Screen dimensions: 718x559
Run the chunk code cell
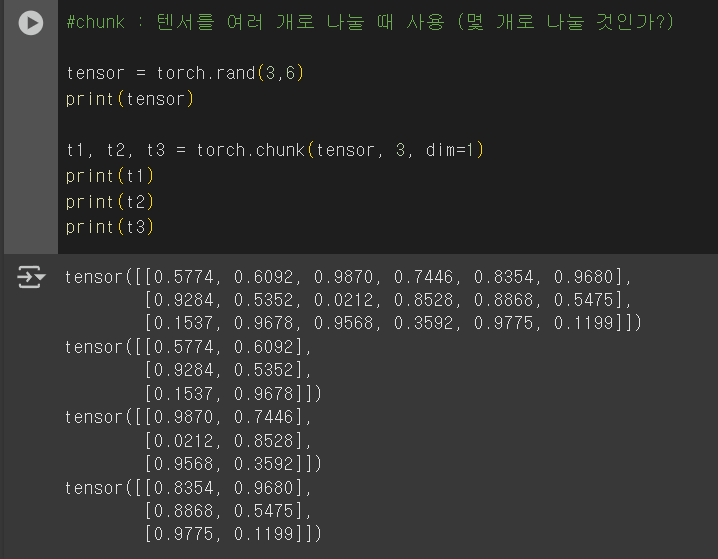[x=31, y=22]
